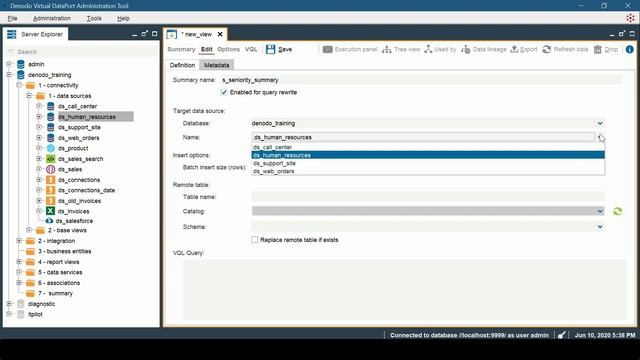Viewport: 640px width, 360px height.
Task: Choose ds_web_orders from dropdown list
Action: (x=428, y=171)
